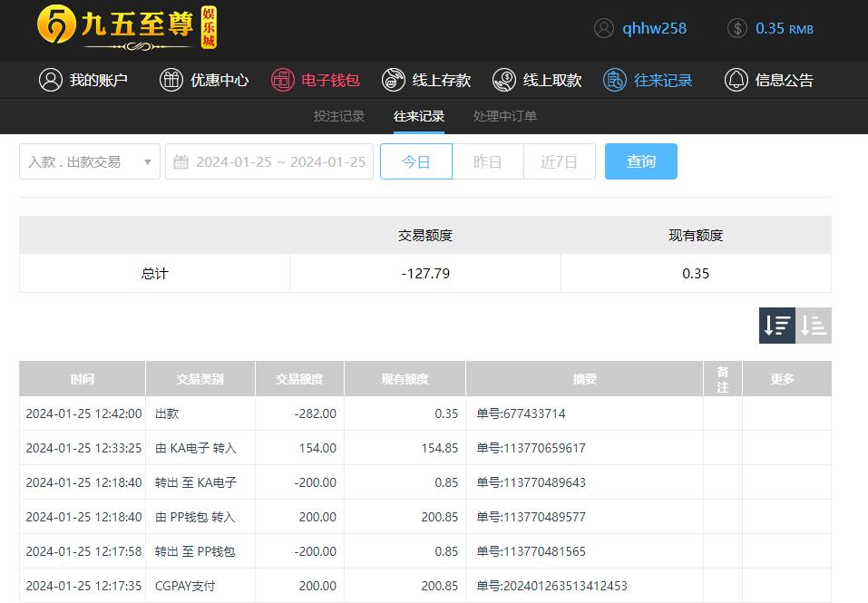Click the username qhhw258
Screen dimensions: 868x603
(x=654, y=28)
